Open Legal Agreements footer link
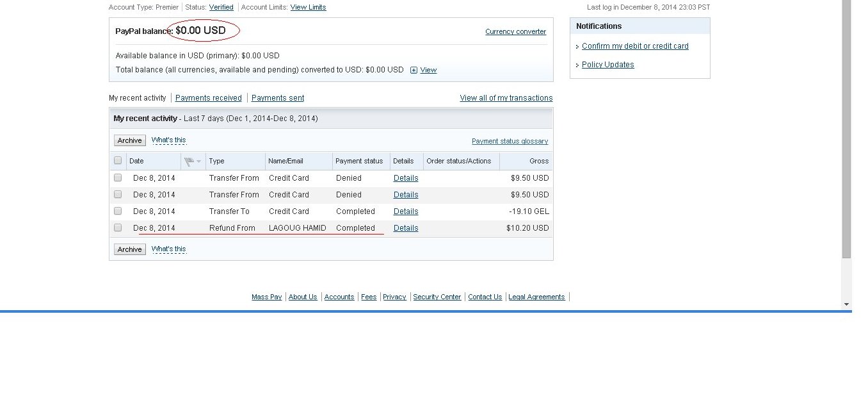 [x=537, y=297]
